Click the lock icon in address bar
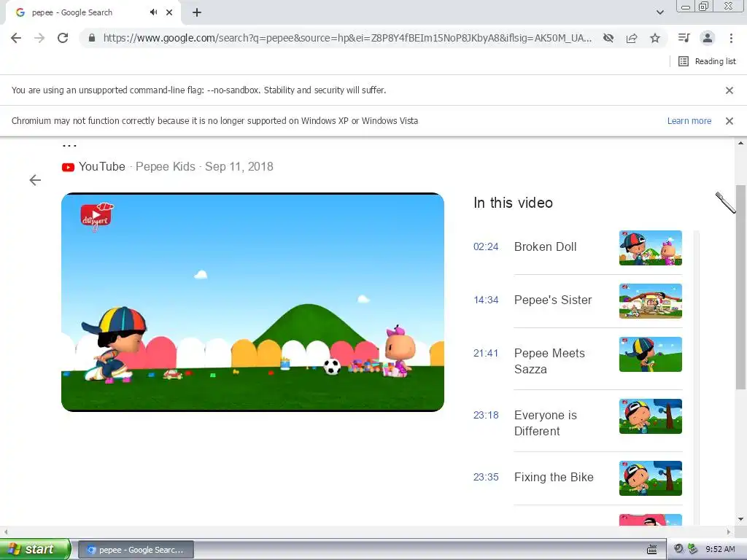The width and height of the screenshot is (747, 560). (x=92, y=38)
